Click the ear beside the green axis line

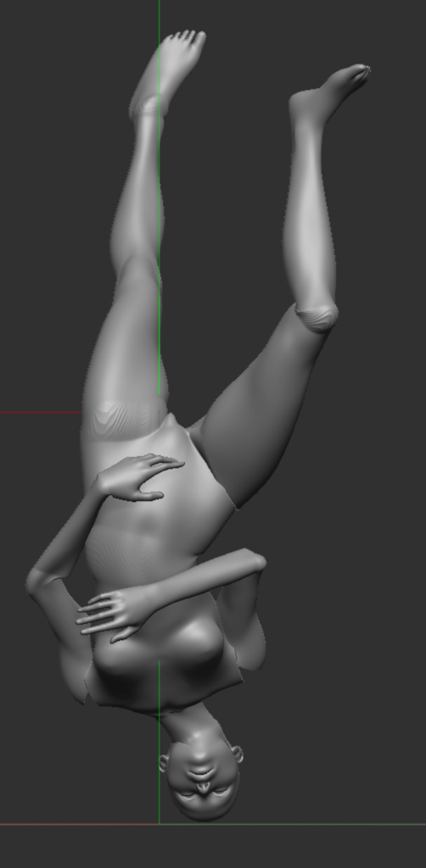coord(164,763)
